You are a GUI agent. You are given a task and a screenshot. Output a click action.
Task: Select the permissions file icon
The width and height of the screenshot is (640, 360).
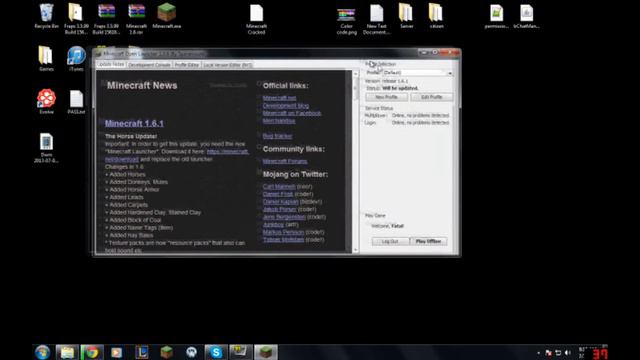496,16
